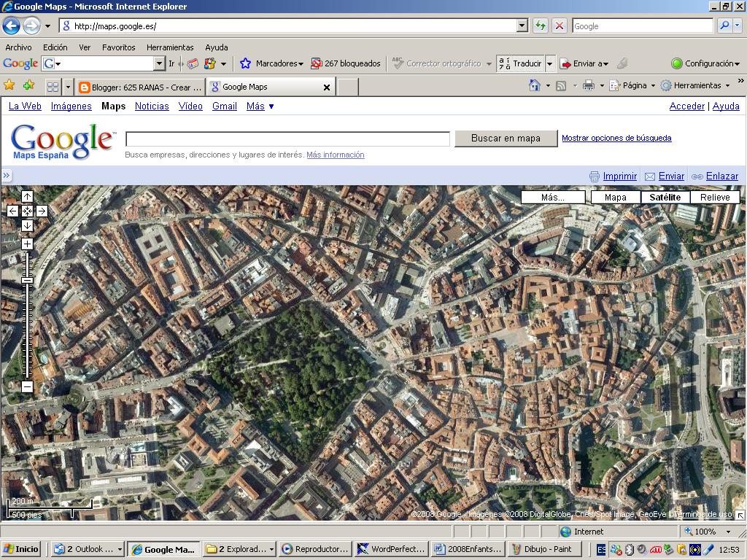Click the map zoom level slider handle
This screenshot has height=560, width=747.
27,281
